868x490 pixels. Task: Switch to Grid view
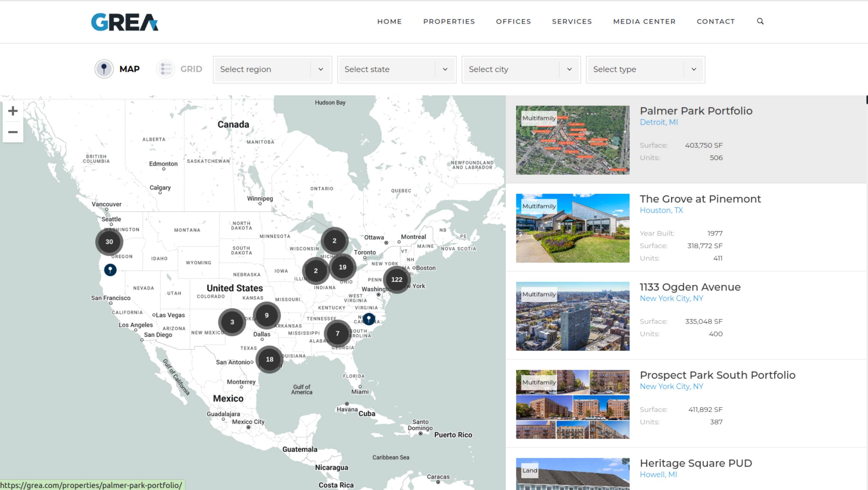[x=179, y=69]
